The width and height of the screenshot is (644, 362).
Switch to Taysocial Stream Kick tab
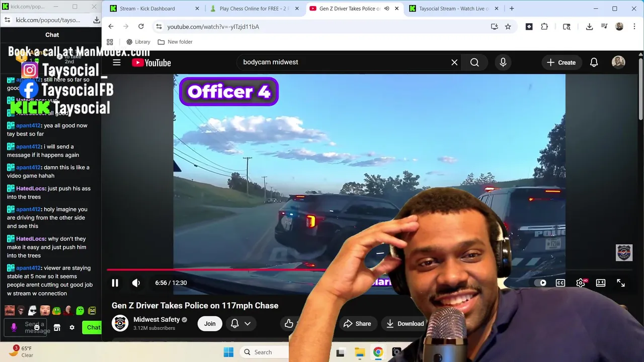(454, 9)
